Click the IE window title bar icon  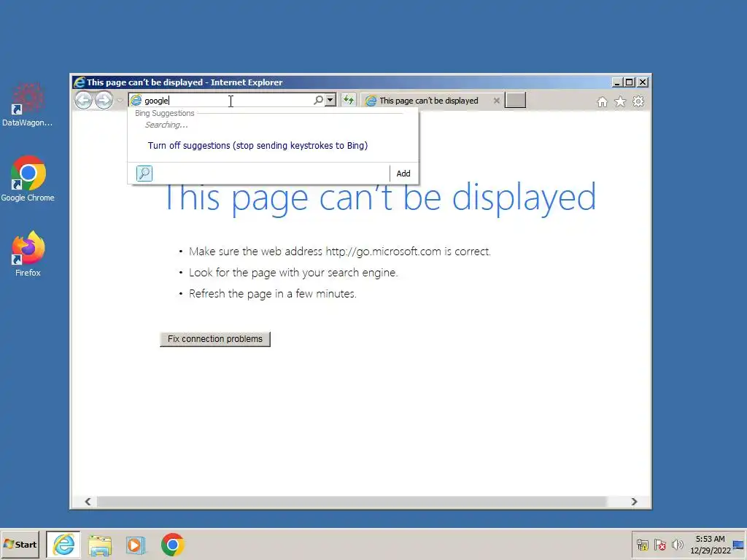click(x=79, y=82)
